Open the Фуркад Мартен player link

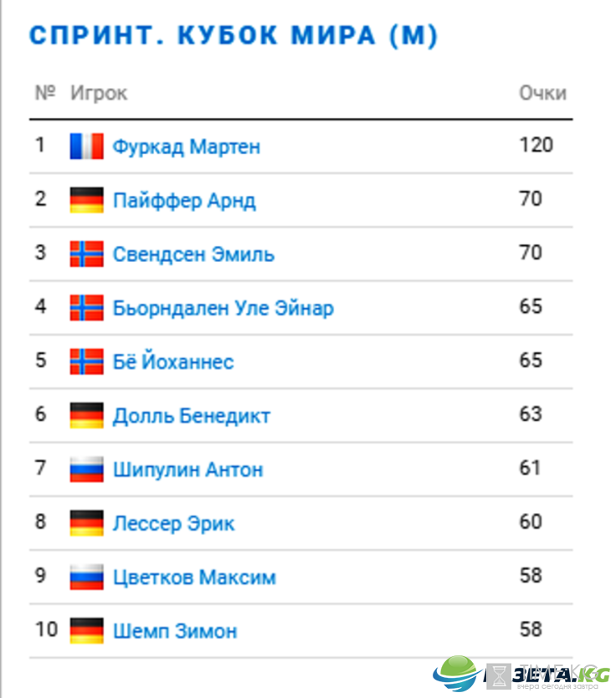[187, 146]
